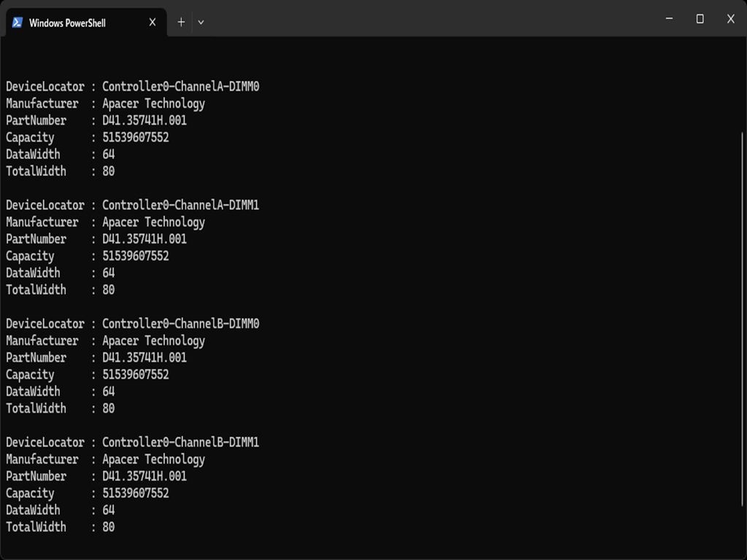Click TotalWidth value 80 of ChannelA-DIMM0

click(x=109, y=171)
